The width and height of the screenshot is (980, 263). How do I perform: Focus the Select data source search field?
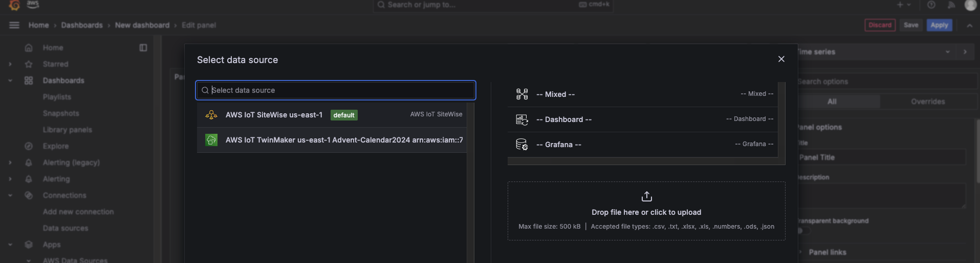click(336, 90)
